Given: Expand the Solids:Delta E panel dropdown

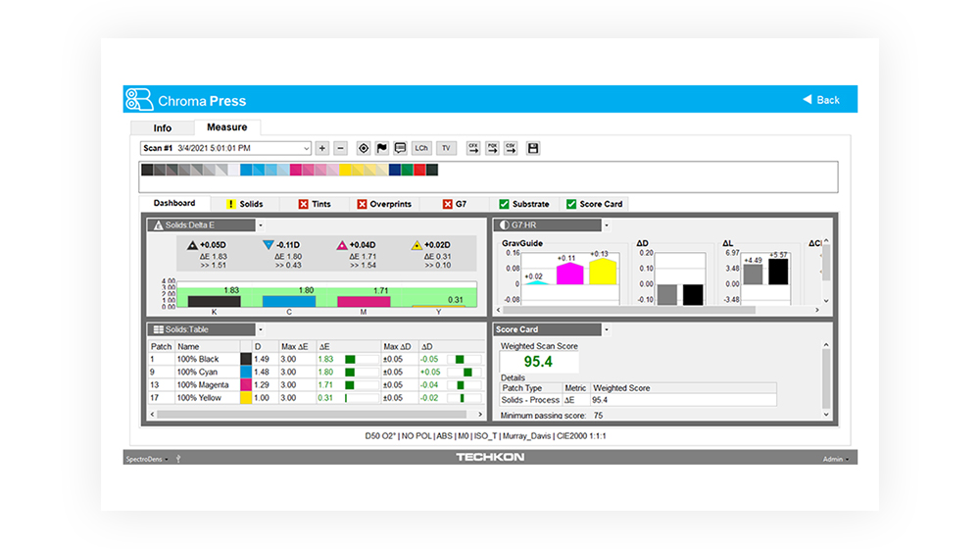Looking at the screenshot, I should [261, 225].
